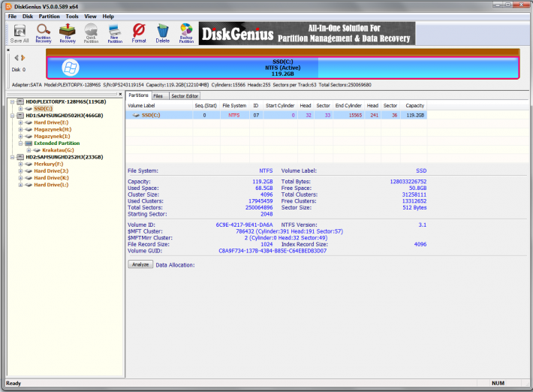Click the DiskGenius app icon in title bar
Image resolution: width=533 pixels, height=392 pixels.
[x=9, y=7]
